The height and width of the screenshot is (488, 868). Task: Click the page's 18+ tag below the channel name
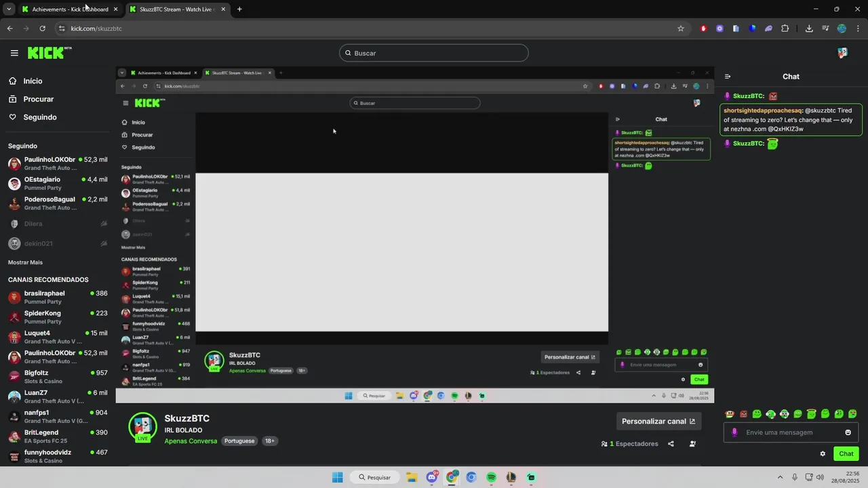pyautogui.click(x=269, y=441)
